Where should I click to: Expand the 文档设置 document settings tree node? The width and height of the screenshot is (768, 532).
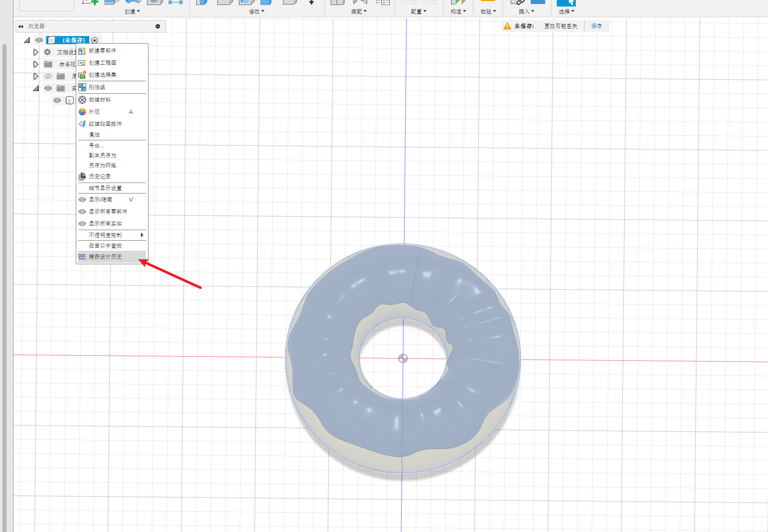(36, 52)
